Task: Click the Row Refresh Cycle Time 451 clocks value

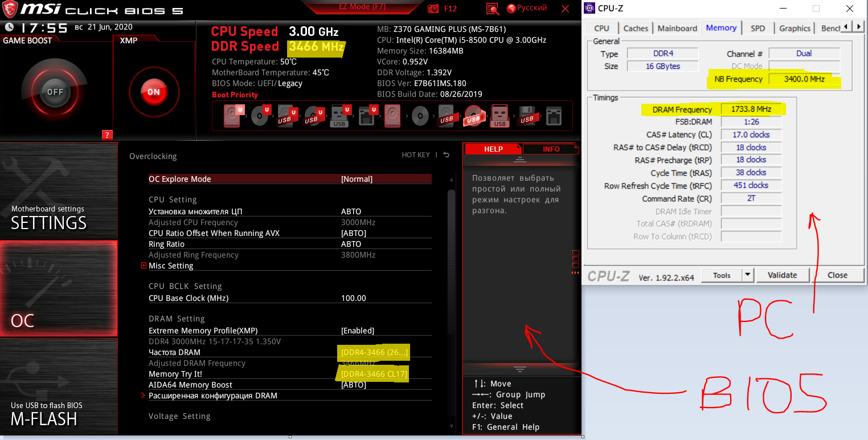Action: click(x=751, y=185)
